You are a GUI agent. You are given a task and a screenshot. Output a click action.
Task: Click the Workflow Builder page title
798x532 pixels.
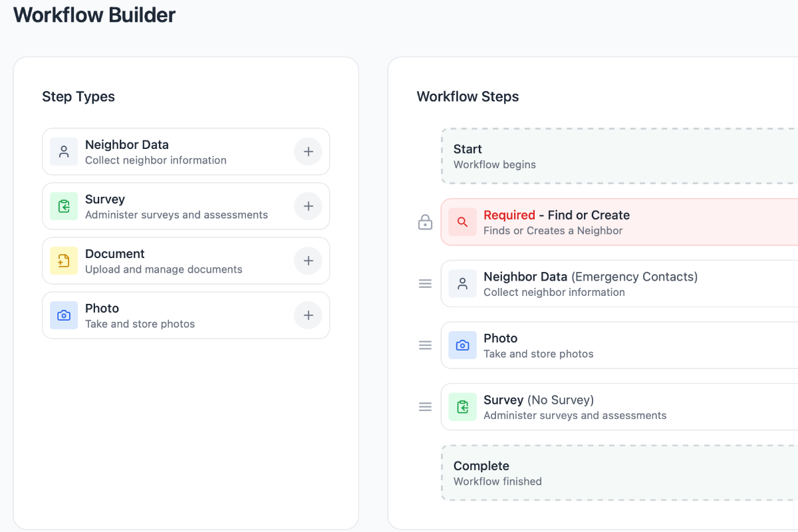coord(93,15)
